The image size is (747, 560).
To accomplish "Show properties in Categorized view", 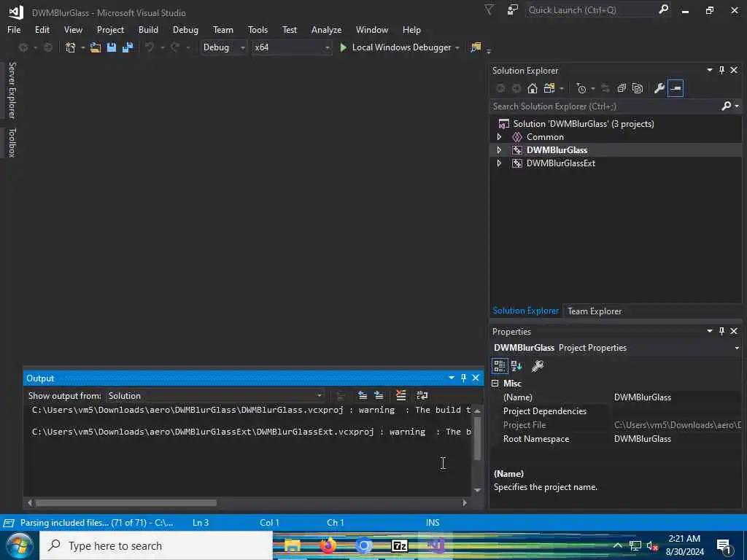I will (x=499, y=366).
